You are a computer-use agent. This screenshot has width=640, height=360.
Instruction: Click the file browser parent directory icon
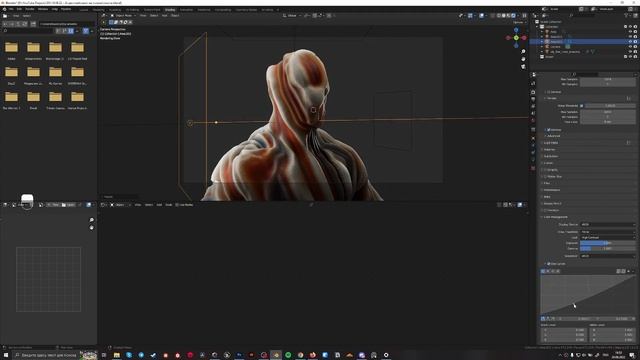tap(18, 24)
